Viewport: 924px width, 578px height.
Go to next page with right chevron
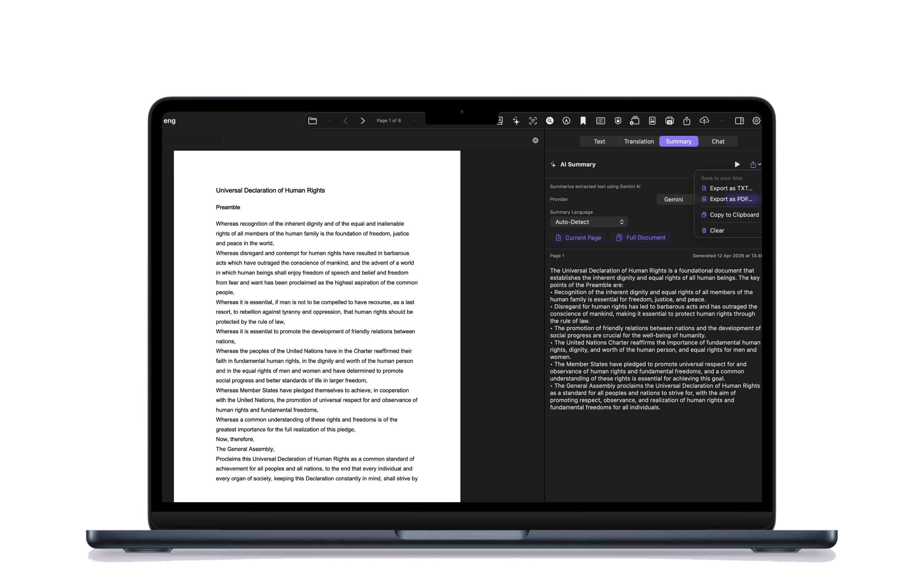click(x=362, y=121)
